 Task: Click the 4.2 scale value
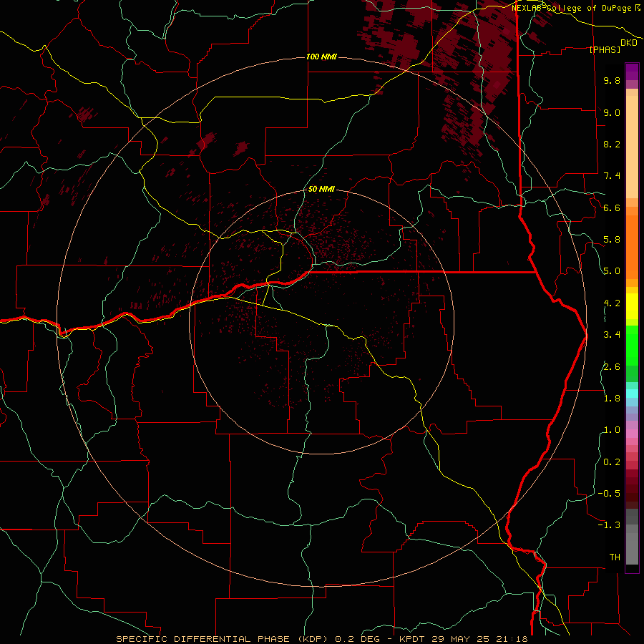coord(612,303)
